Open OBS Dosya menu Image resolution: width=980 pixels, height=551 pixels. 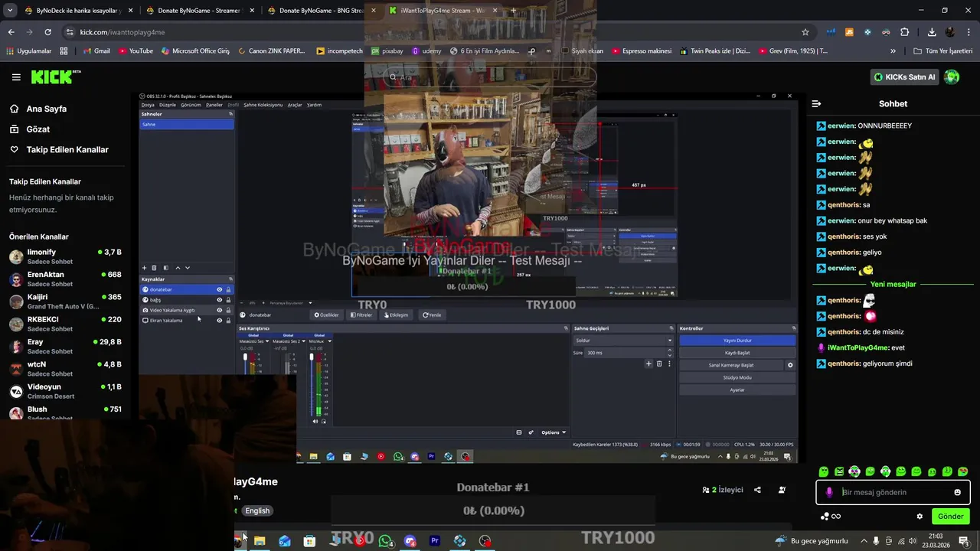[x=148, y=105]
